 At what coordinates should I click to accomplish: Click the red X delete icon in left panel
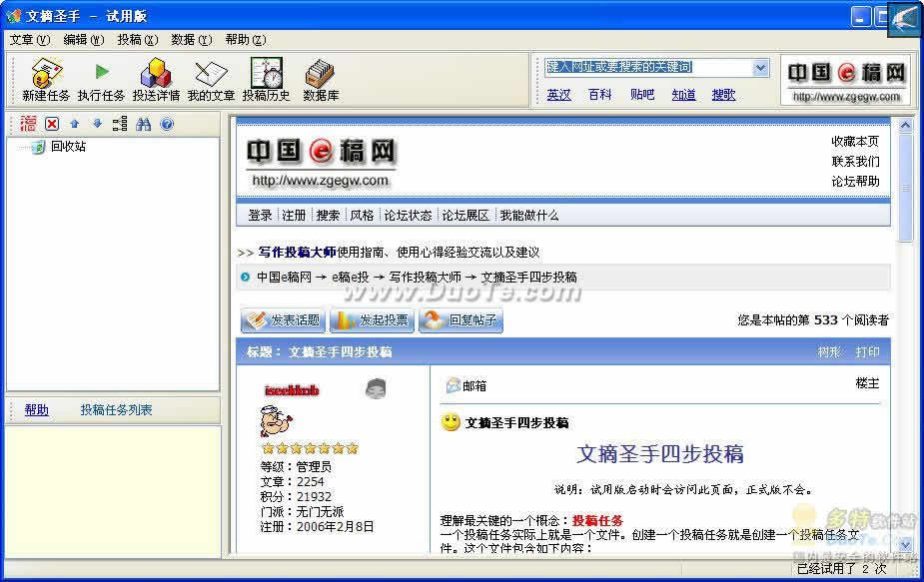point(52,124)
